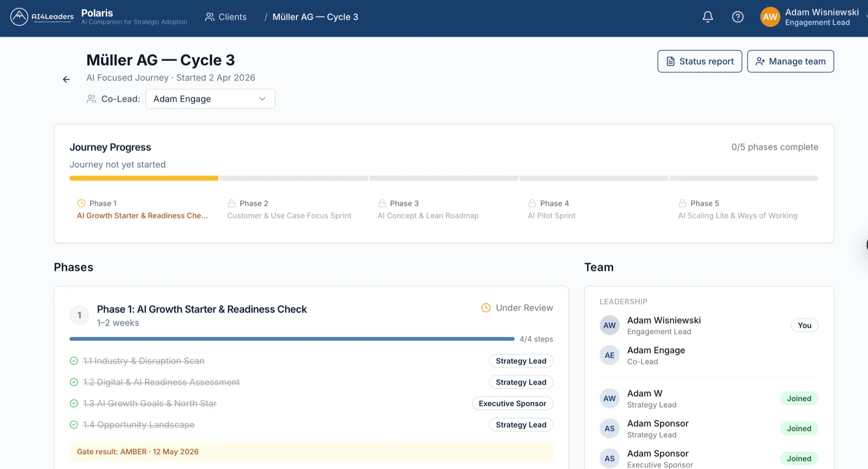Open the Clients navigation item
868x469 pixels.
tap(226, 17)
